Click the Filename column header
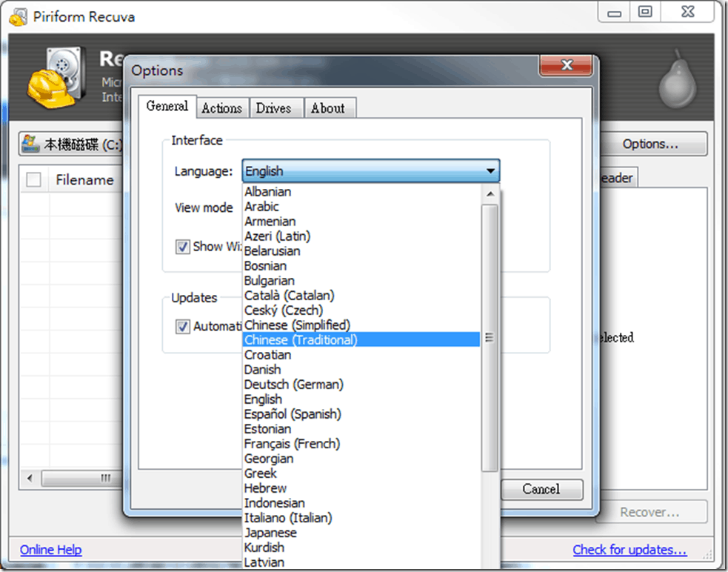The width and height of the screenshot is (728, 572). (84, 180)
